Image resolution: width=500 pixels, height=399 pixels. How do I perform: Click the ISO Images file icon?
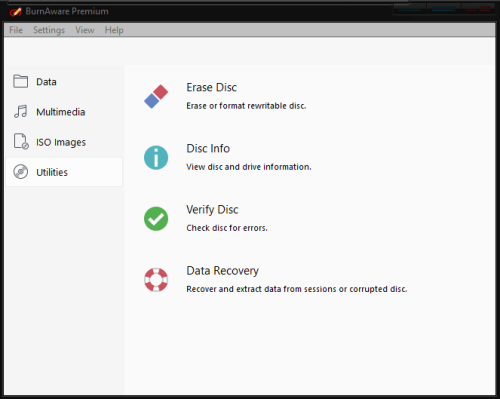[x=21, y=141]
